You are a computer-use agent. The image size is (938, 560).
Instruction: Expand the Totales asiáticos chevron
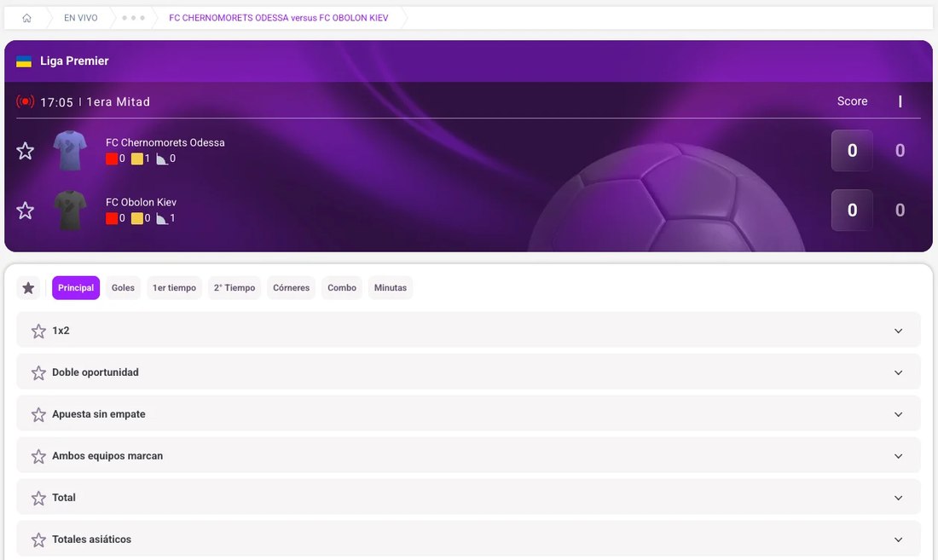[899, 540]
